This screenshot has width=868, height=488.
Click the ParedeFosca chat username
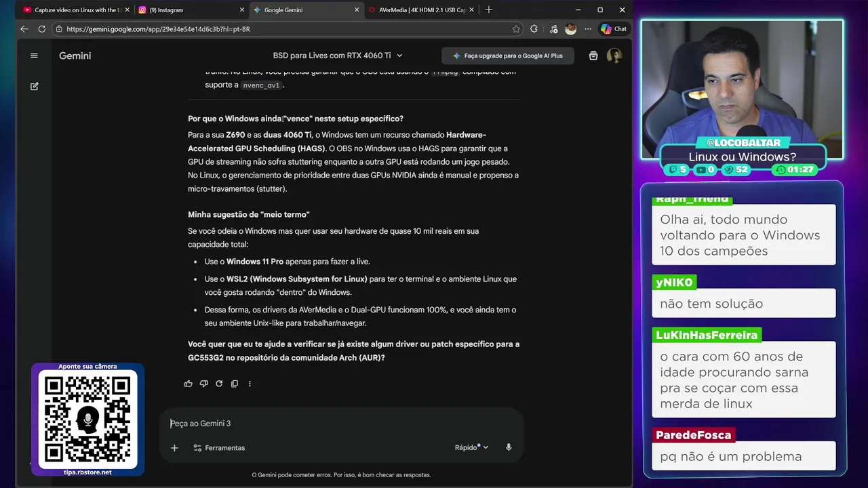click(x=693, y=435)
